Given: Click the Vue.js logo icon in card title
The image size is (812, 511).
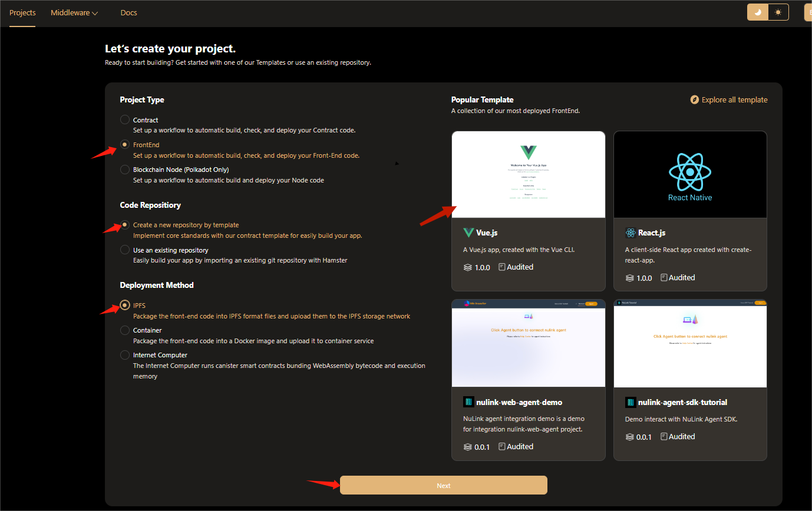Looking at the screenshot, I should [x=468, y=233].
